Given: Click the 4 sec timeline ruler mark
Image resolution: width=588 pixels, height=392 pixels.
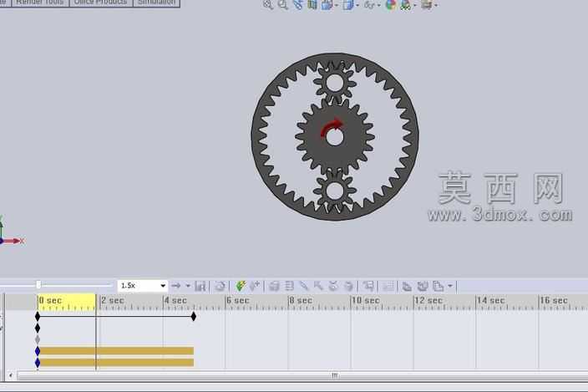Looking at the screenshot, I should (175, 300).
